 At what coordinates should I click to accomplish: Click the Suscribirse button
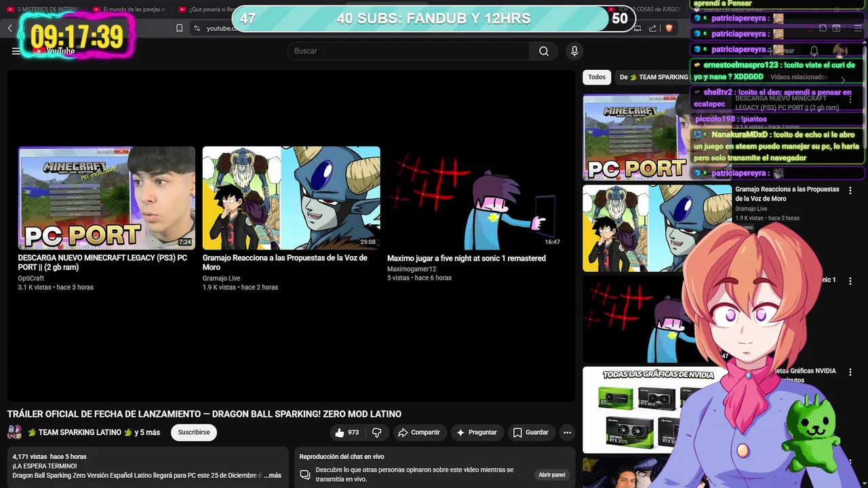[x=194, y=432]
